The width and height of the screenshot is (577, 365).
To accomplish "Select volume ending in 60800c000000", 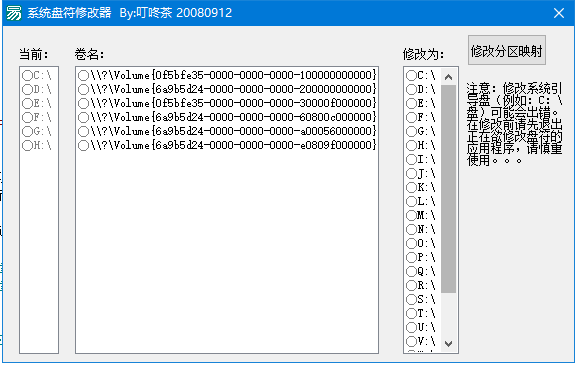I will [227, 117].
